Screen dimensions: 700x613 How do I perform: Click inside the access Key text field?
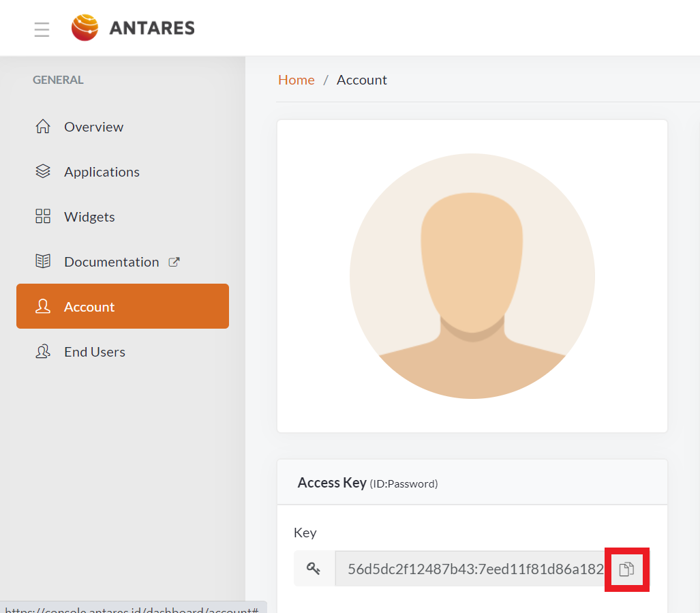(470, 569)
